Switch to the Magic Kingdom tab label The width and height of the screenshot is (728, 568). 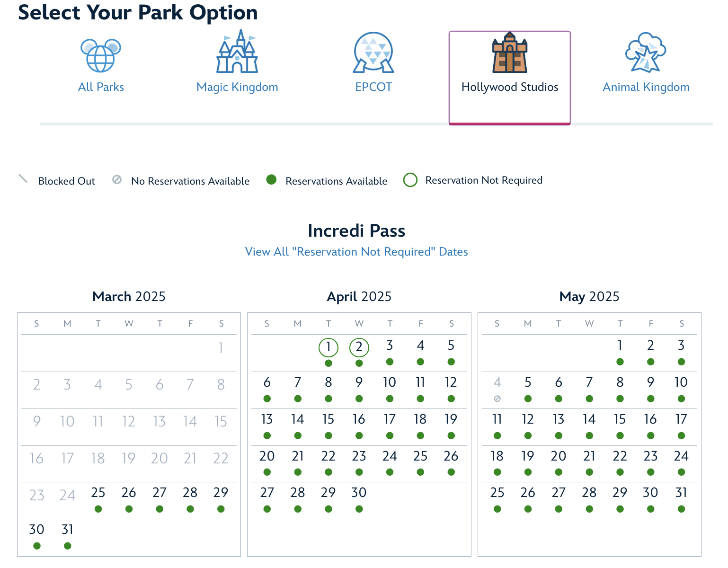(237, 87)
